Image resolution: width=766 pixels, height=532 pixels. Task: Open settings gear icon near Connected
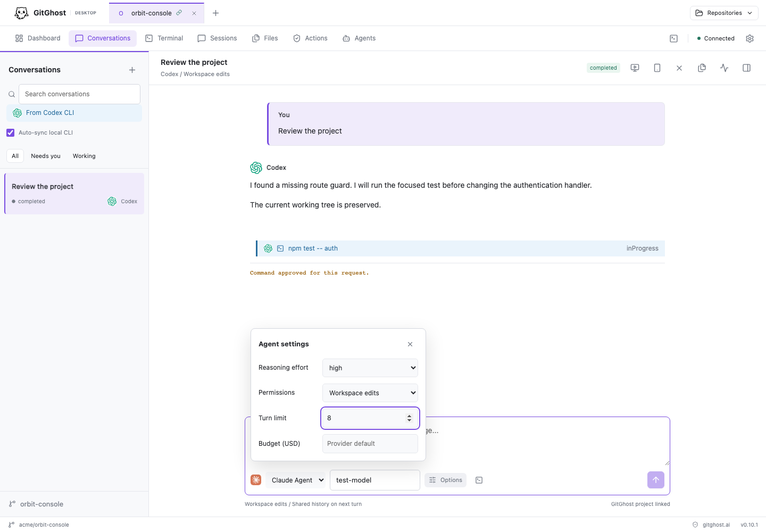point(750,38)
